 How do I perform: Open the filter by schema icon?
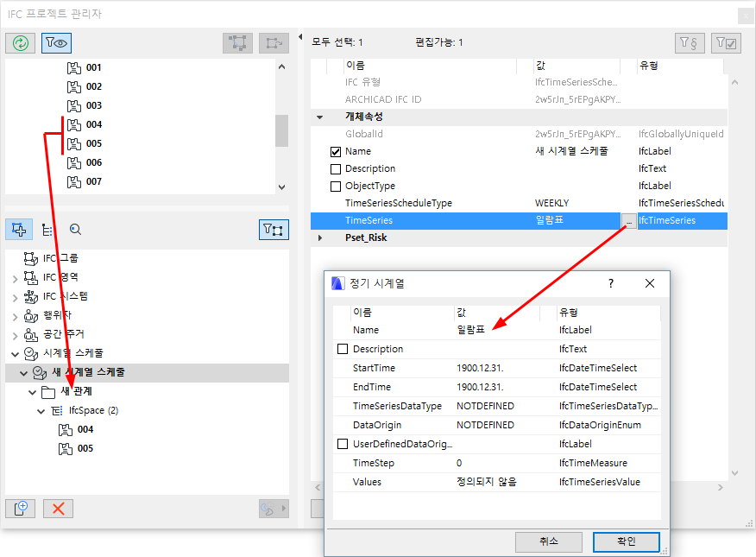(690, 43)
